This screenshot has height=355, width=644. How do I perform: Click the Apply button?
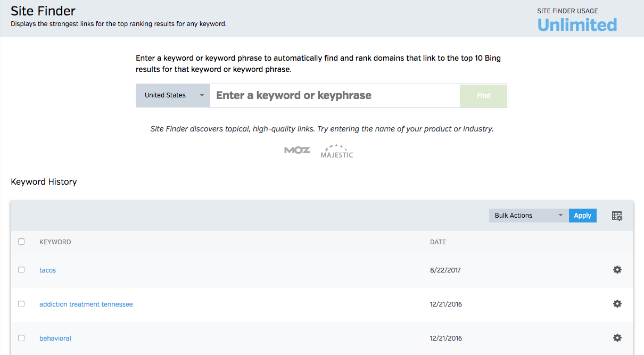click(x=582, y=216)
